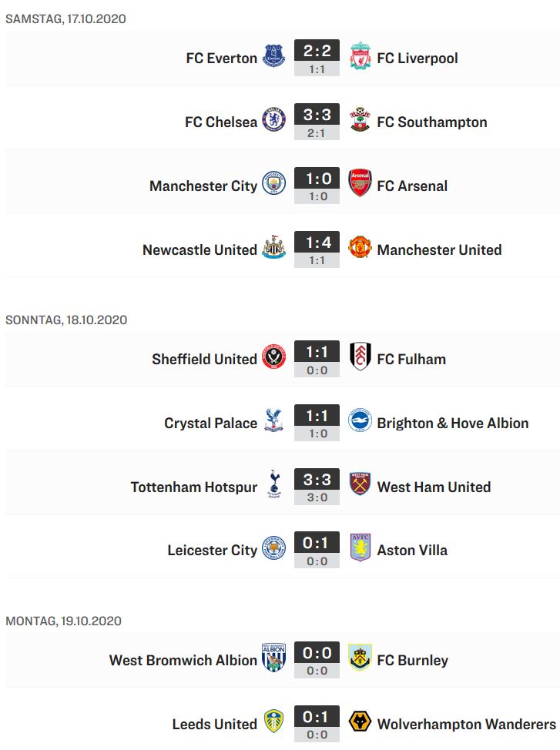
Task: Open the Newcastle vs Manchester United 1:4 result
Action: click(317, 242)
